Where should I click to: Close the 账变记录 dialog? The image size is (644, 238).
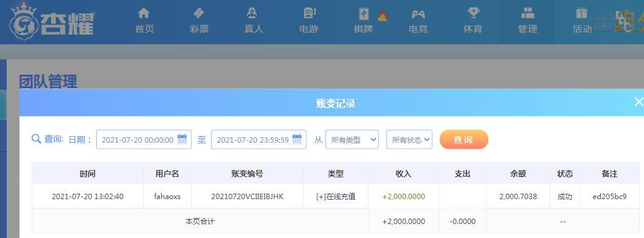click(639, 102)
